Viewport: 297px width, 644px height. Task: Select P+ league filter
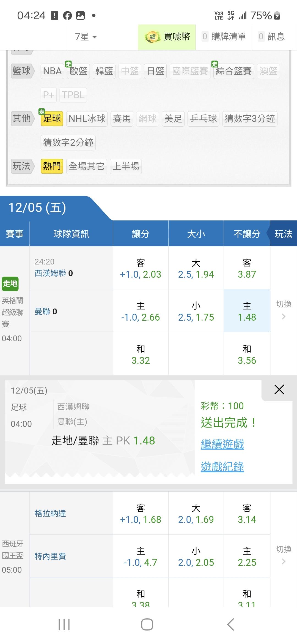(x=49, y=95)
